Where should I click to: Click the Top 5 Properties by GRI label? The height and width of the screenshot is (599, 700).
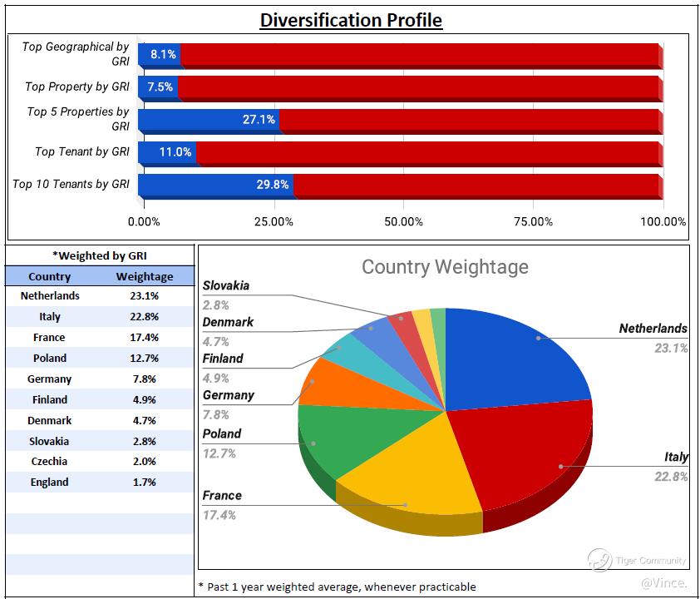point(78,119)
